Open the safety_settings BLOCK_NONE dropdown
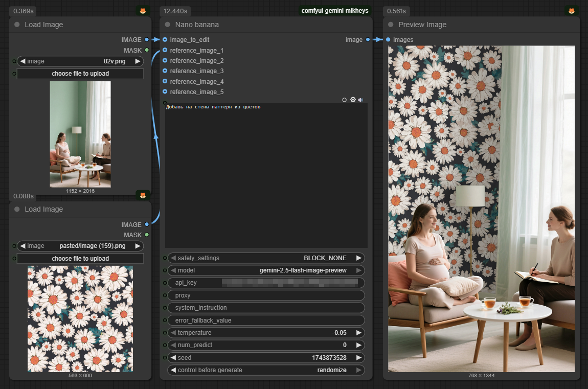 click(266, 258)
